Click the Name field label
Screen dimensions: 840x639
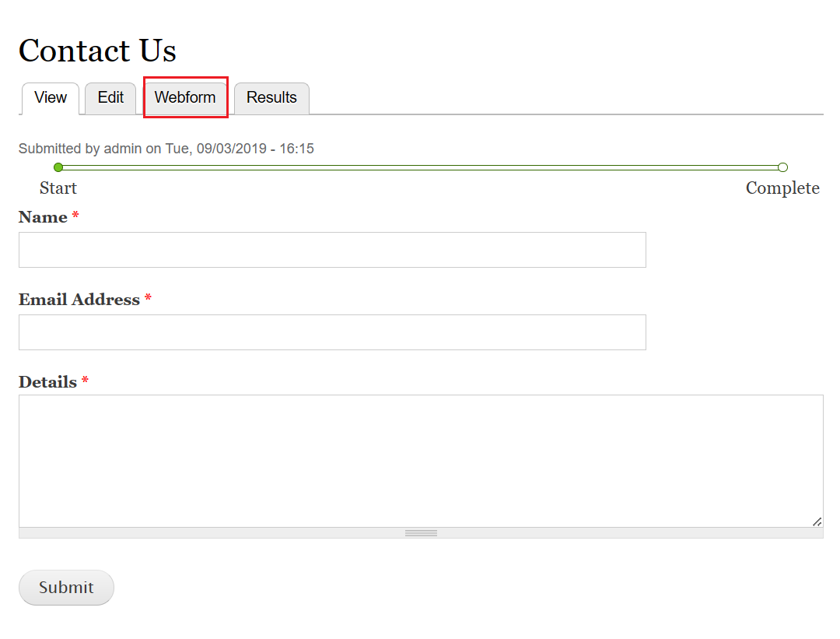coord(43,217)
